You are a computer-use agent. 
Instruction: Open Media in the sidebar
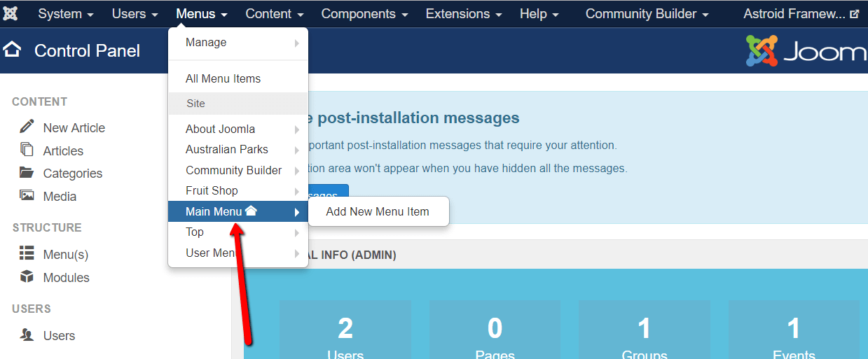click(60, 196)
